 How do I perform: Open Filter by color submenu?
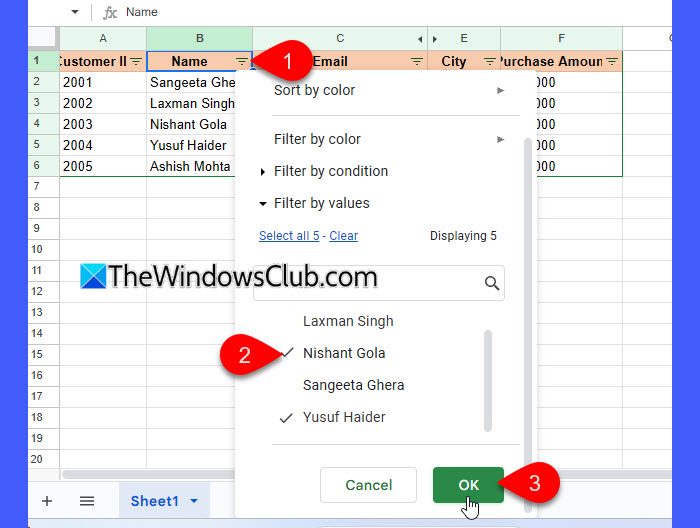pos(389,139)
